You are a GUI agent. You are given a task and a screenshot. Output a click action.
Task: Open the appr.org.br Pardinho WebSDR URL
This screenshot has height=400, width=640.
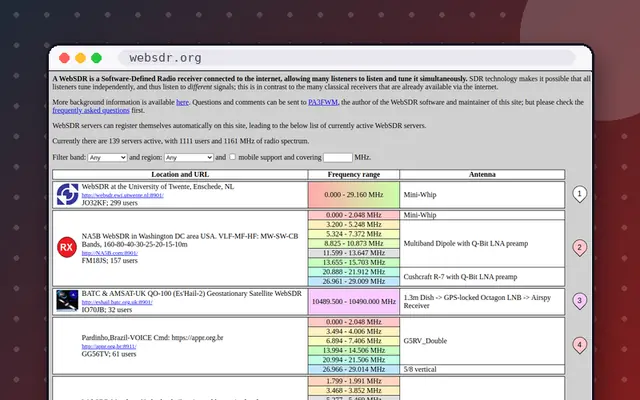click(x=109, y=347)
